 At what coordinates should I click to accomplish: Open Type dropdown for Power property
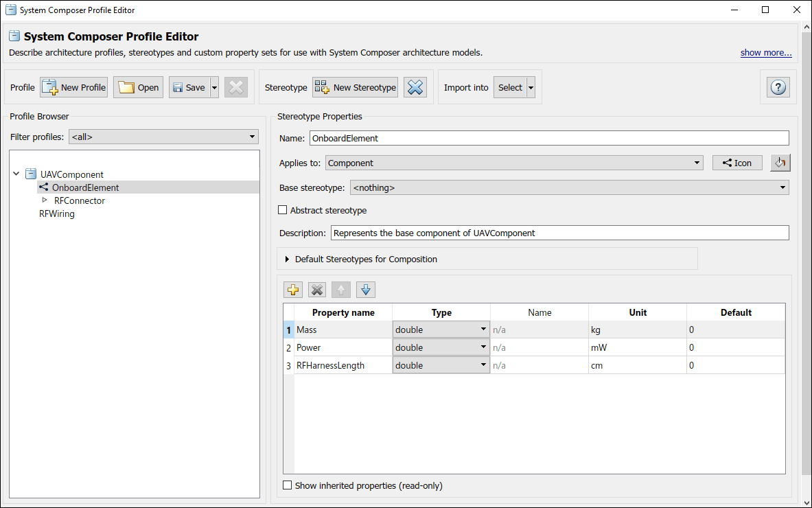point(441,347)
